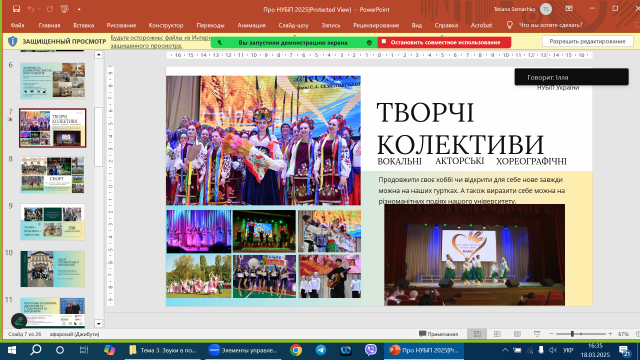Switch to the Вставка tab
Screen dimensions: 640x360
pyautogui.click(x=84, y=25)
